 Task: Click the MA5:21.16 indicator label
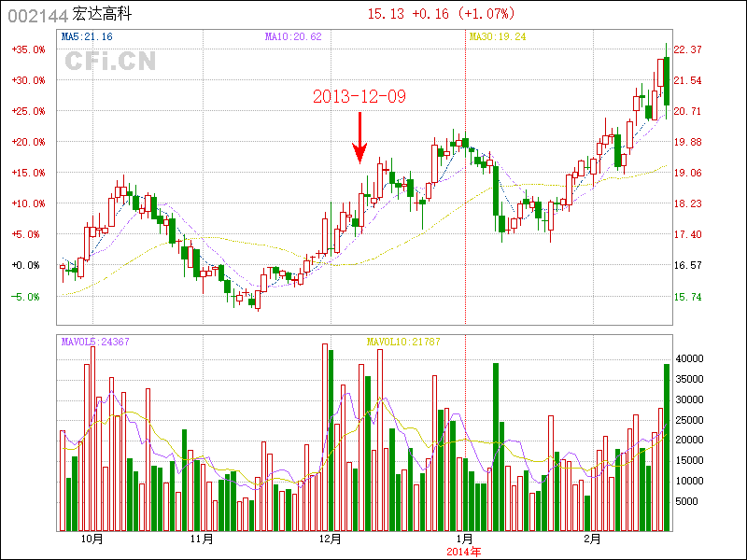click(x=87, y=36)
